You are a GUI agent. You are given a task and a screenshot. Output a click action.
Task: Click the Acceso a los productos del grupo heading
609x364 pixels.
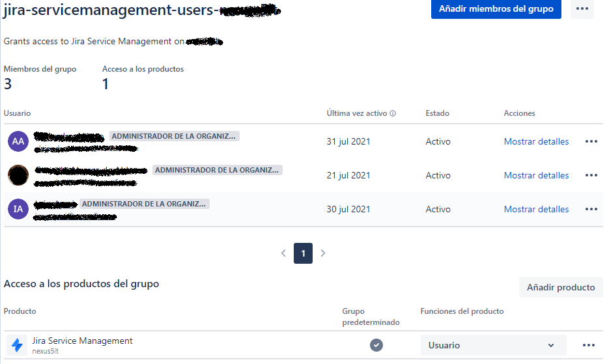(81, 284)
